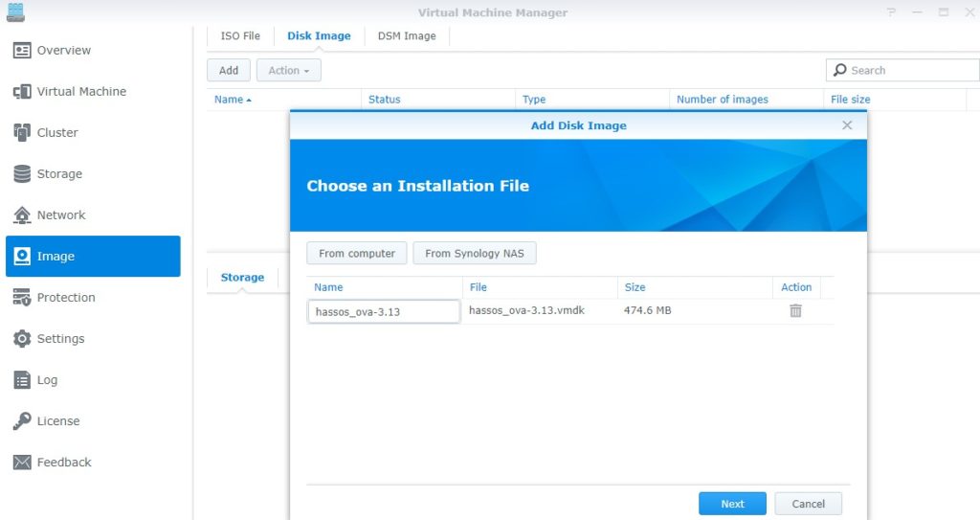This screenshot has width=980, height=520.
Task: Click the Add button
Action: [x=229, y=70]
